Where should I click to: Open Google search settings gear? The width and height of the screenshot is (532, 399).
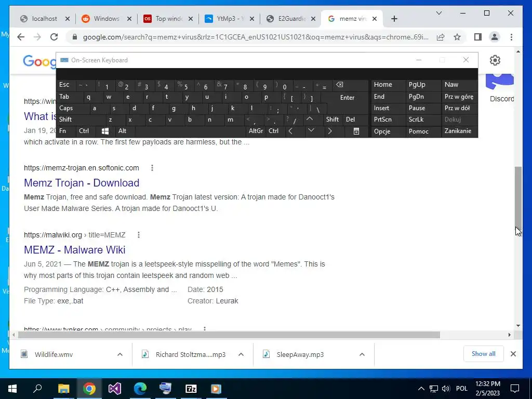coord(495,60)
